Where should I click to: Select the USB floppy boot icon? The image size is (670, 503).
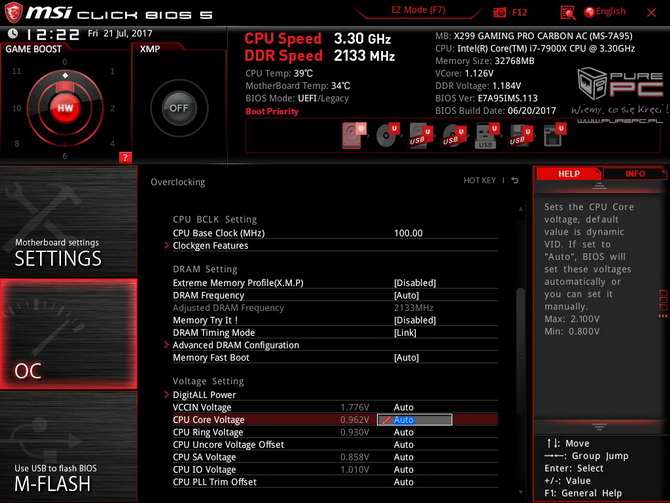coord(520,136)
